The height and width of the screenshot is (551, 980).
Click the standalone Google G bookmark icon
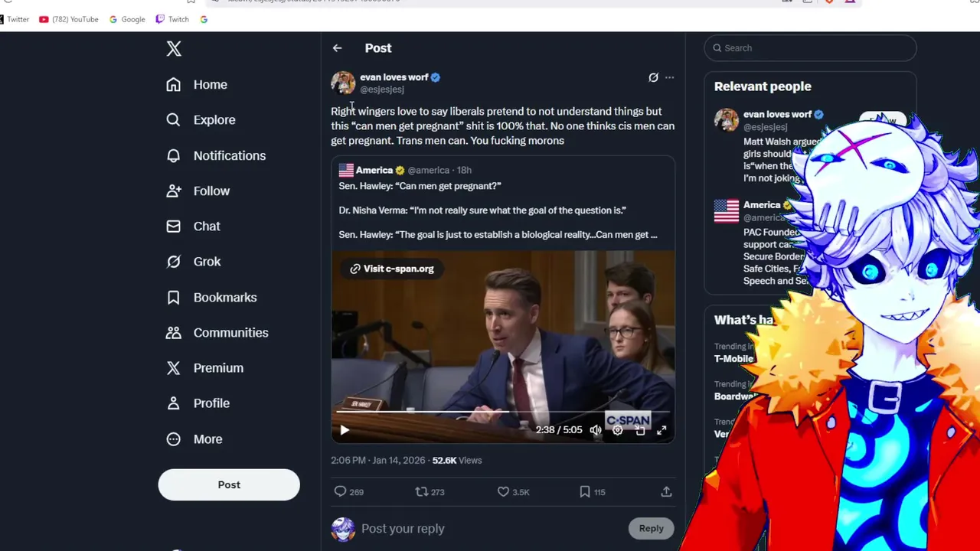(x=204, y=19)
